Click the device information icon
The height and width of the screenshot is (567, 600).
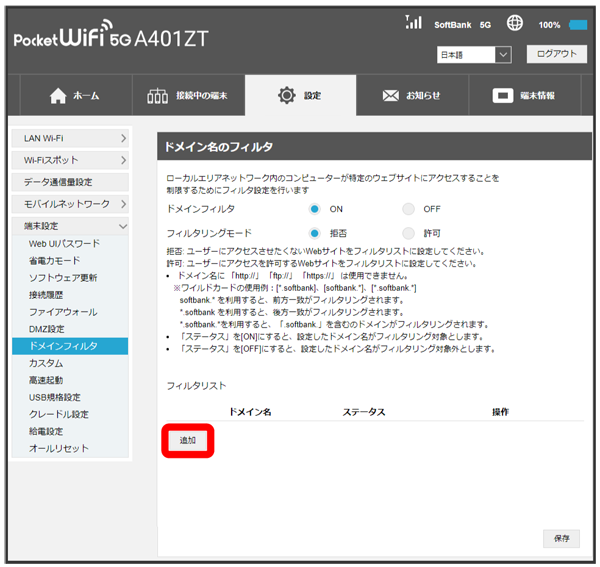[x=503, y=96]
